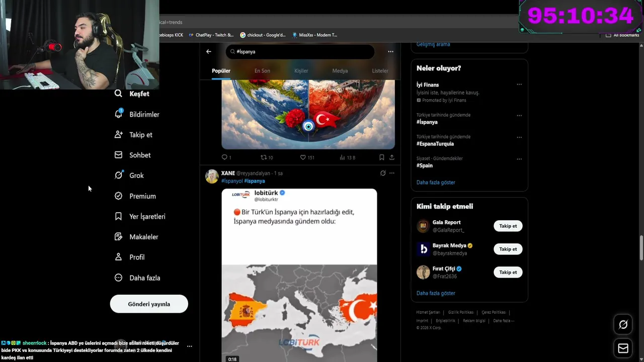Open Yer İşaretleri bookmark icon
Viewport: 644px width, 362px height.
(x=118, y=216)
